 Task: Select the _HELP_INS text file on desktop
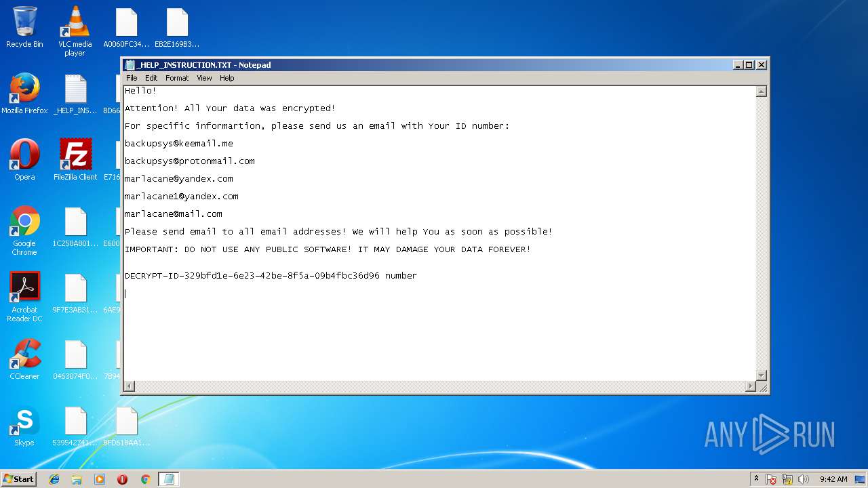tap(75, 94)
